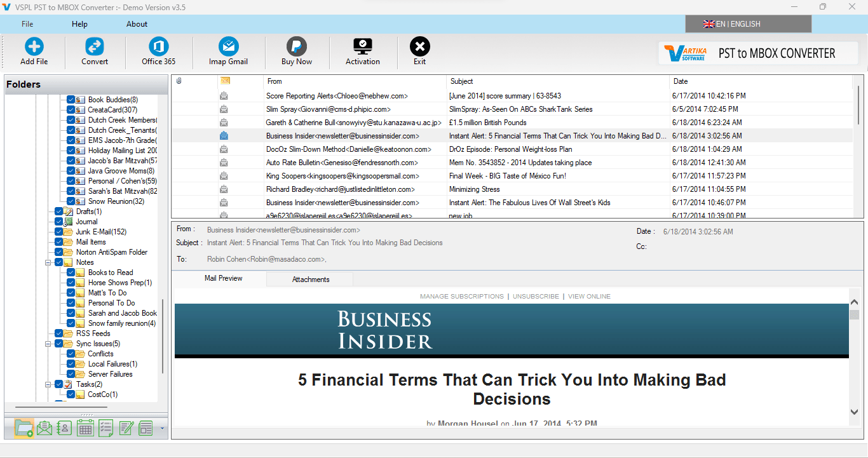Open the About menu
The image size is (868, 458).
click(137, 24)
